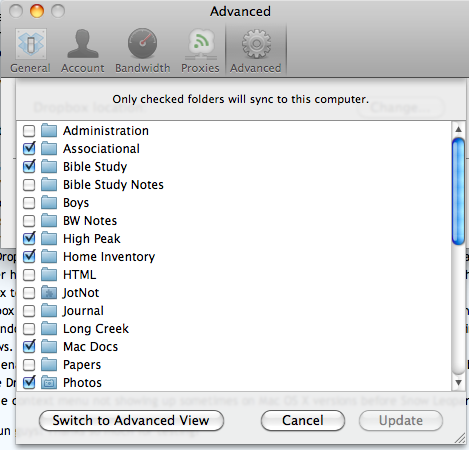Viewport: 469px width, 450px height.
Task: Select the Long Creek folder name
Action: 96,329
